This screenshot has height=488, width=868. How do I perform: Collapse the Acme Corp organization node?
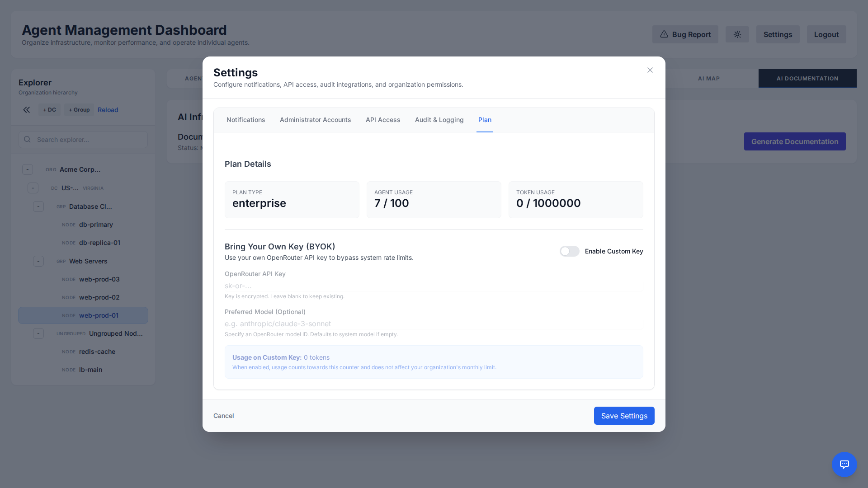coord(28,169)
